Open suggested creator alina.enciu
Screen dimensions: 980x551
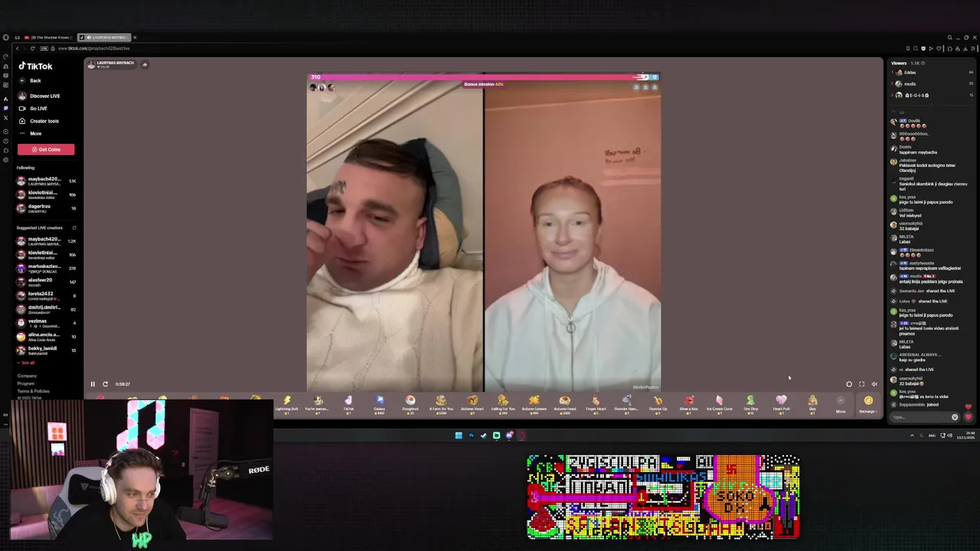tap(46, 337)
